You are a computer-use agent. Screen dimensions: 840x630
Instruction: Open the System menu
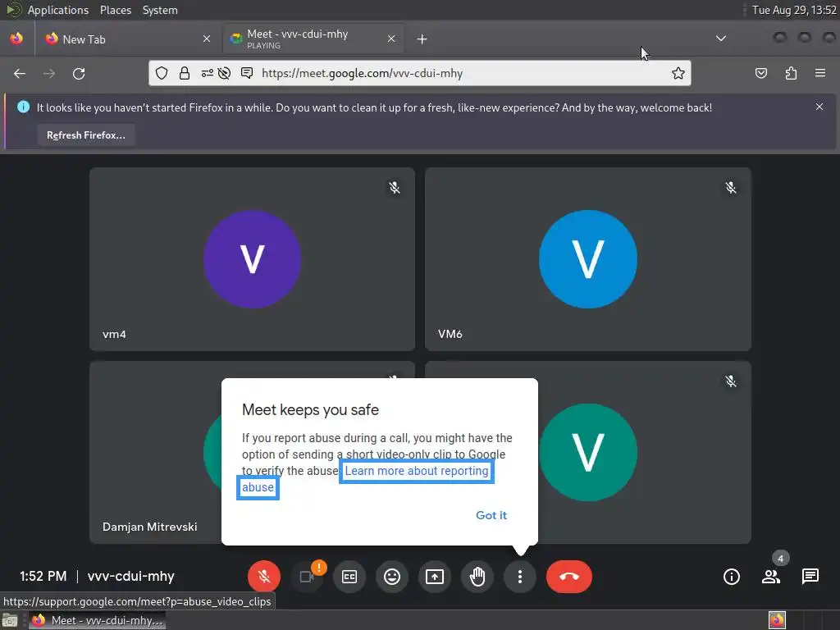point(160,10)
